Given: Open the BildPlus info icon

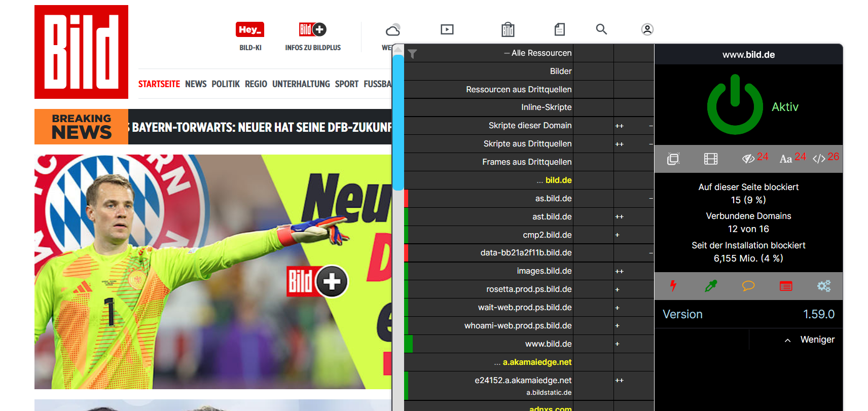Looking at the screenshot, I should [312, 29].
